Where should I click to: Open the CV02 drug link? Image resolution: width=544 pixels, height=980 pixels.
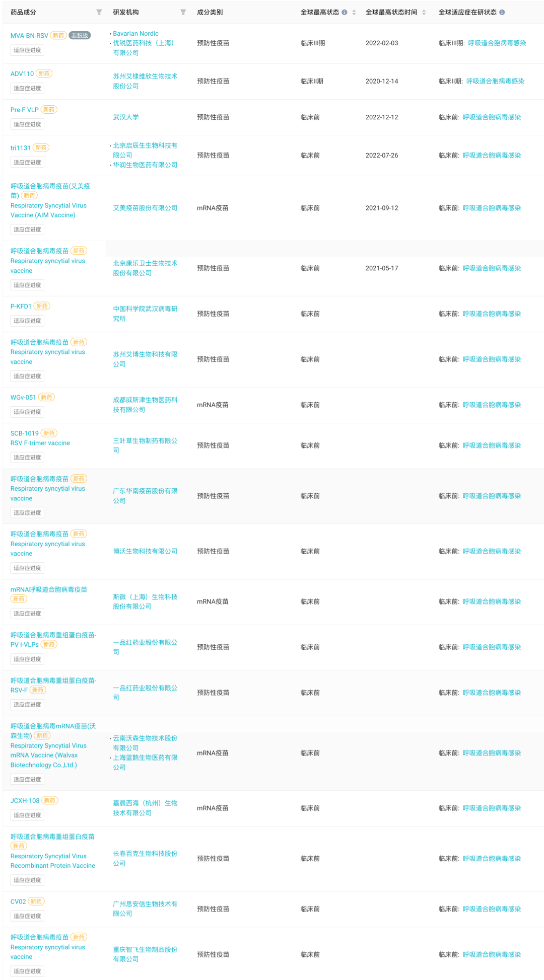(18, 902)
